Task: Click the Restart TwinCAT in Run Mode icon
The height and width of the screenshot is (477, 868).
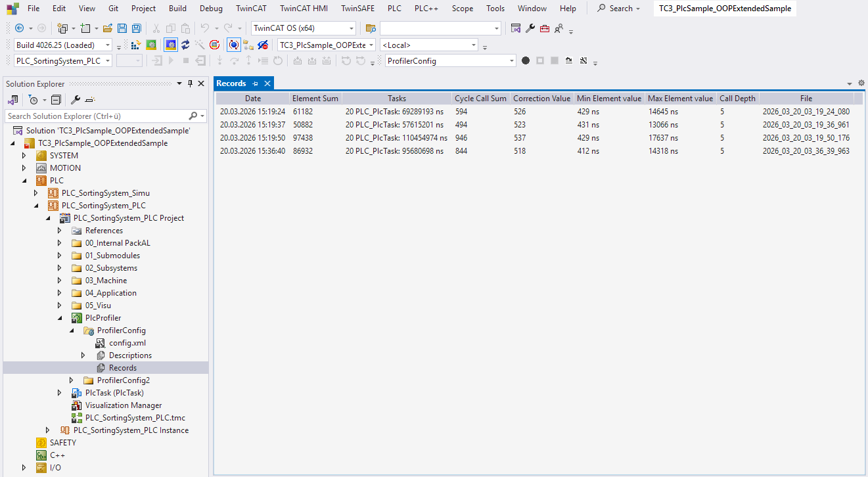Action: 151,45
